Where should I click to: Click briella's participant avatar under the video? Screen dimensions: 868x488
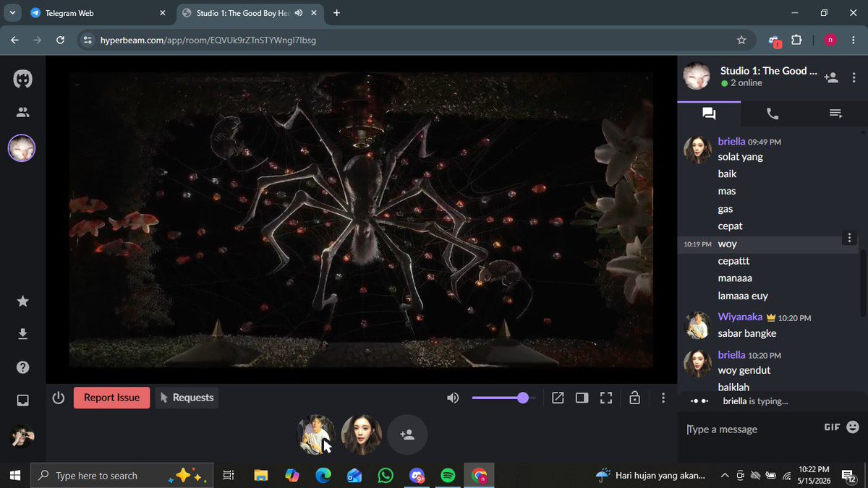pos(362,435)
